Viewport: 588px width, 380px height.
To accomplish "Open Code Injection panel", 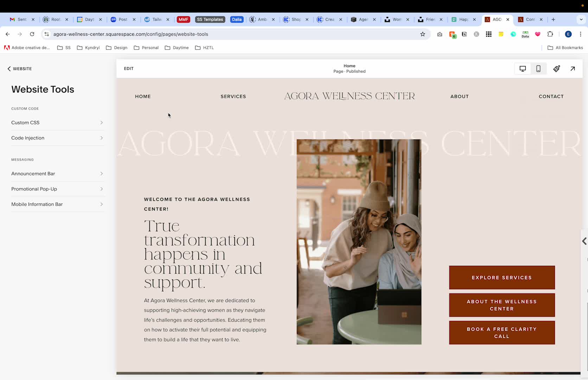I will pos(57,138).
